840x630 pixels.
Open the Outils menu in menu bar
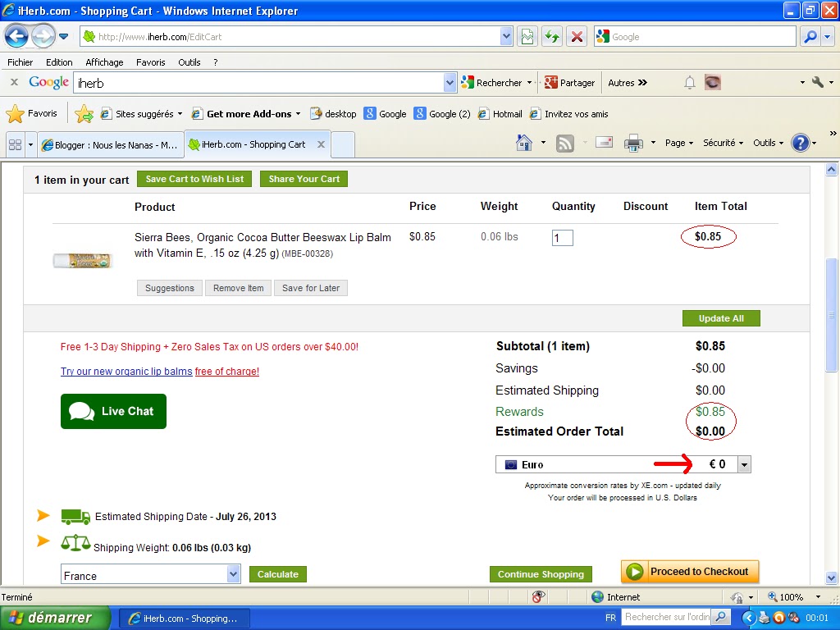coord(189,62)
